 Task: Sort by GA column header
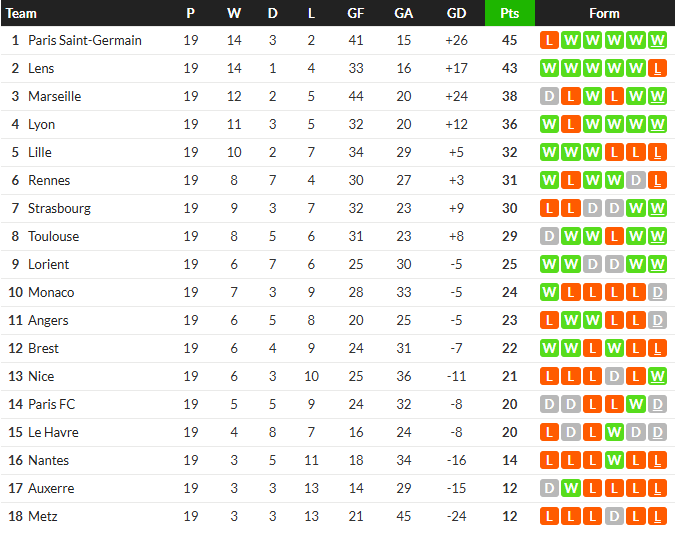coord(403,13)
